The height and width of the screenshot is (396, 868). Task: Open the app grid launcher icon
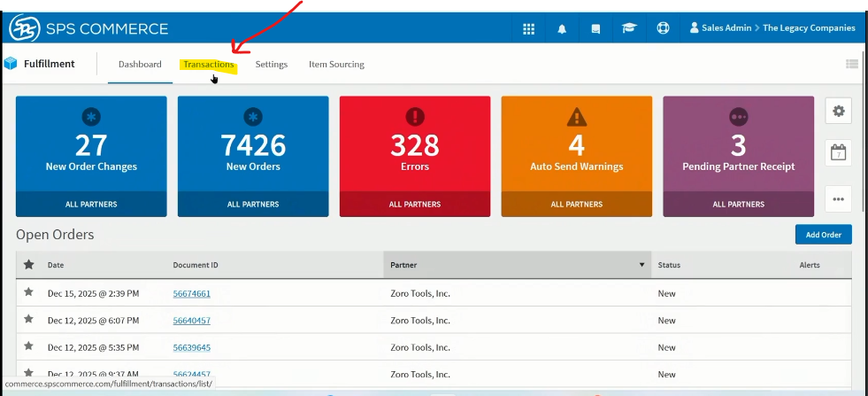(x=528, y=28)
